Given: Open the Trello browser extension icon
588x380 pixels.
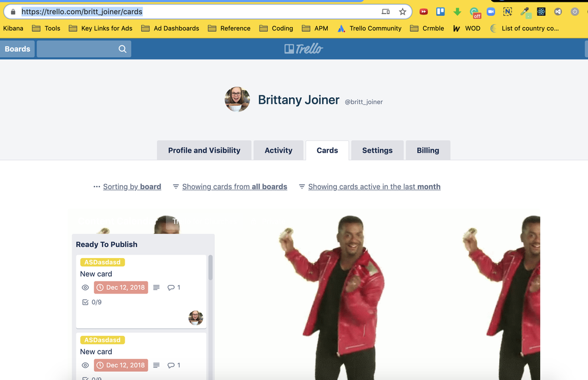Looking at the screenshot, I should 441,12.
